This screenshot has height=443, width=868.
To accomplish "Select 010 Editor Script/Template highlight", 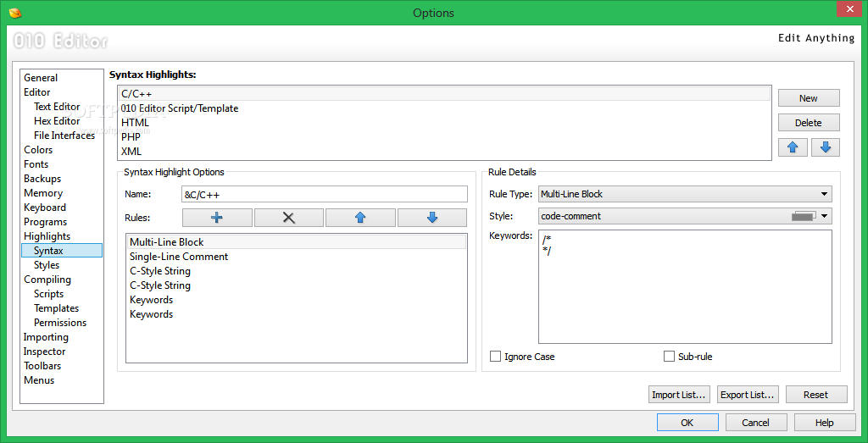I will (x=444, y=108).
